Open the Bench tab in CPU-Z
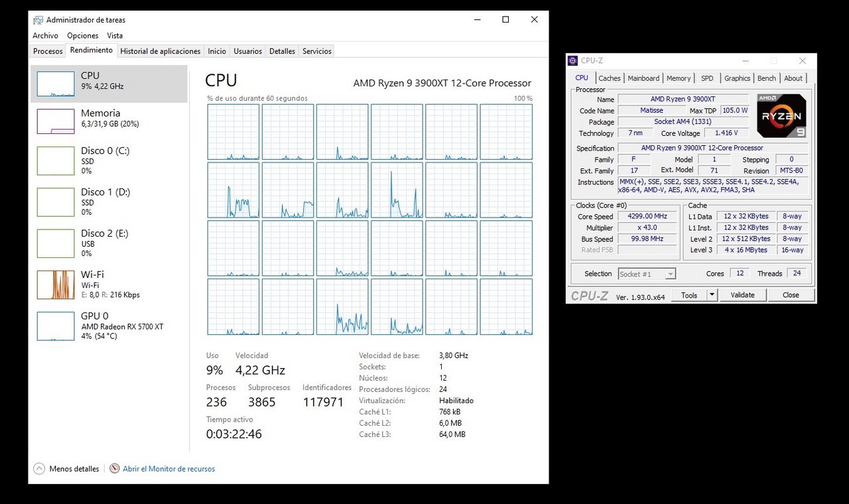 tap(767, 78)
